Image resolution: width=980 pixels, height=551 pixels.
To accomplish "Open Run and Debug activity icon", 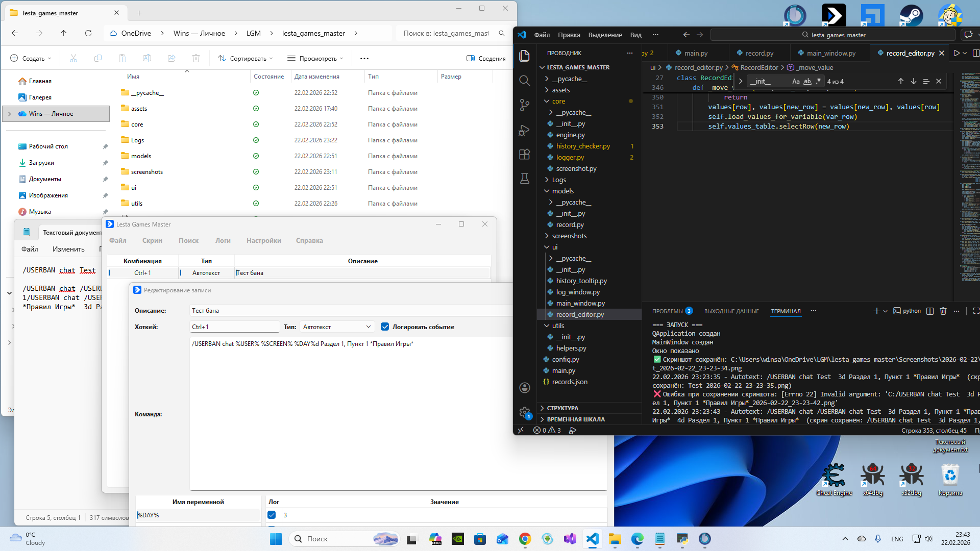I will tap(524, 130).
